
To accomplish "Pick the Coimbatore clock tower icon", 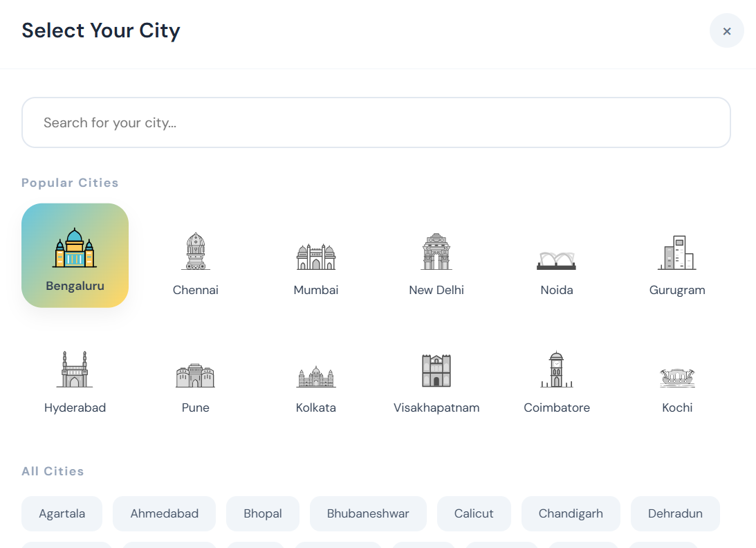I will [557, 369].
